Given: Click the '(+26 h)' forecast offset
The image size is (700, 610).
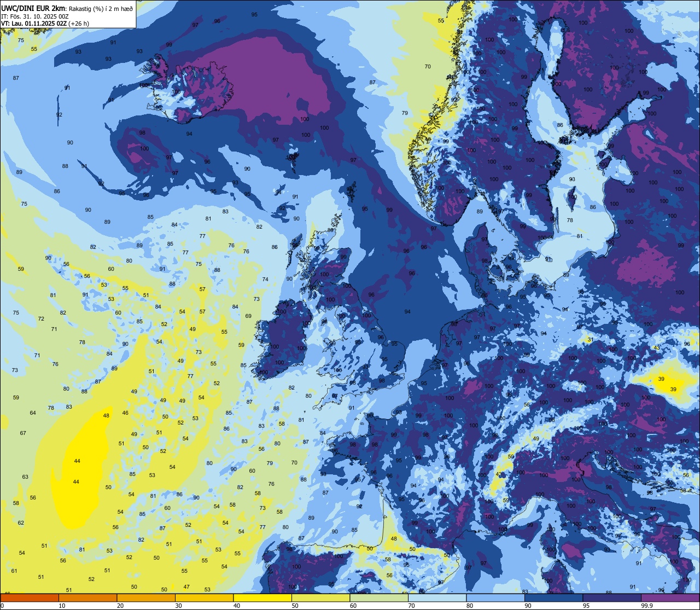Looking at the screenshot, I should point(79,24).
